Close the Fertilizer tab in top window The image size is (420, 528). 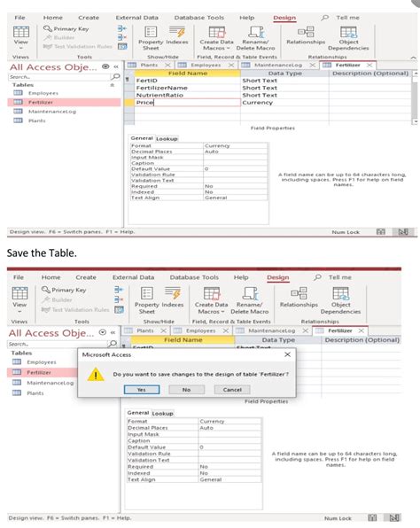pyautogui.click(x=369, y=65)
